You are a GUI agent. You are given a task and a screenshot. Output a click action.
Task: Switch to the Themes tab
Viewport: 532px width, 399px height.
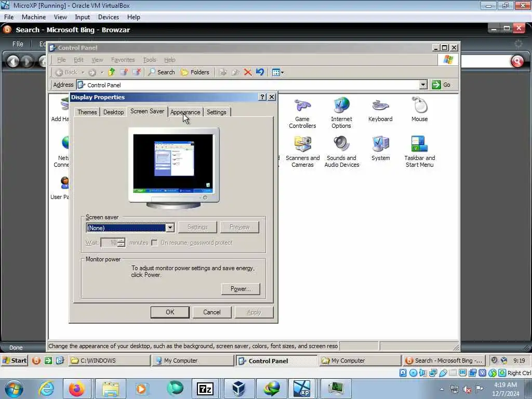[87, 112]
